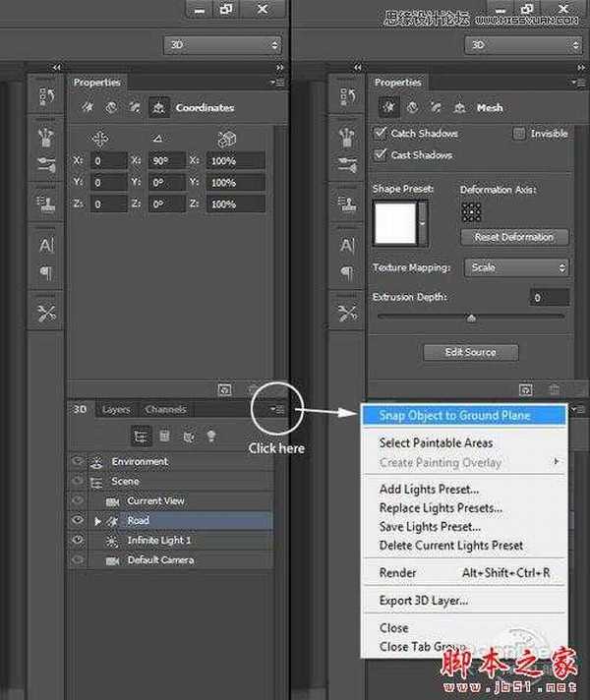Filter 3D panel by lights
Image resolution: width=590 pixels, height=700 pixels.
point(209,437)
